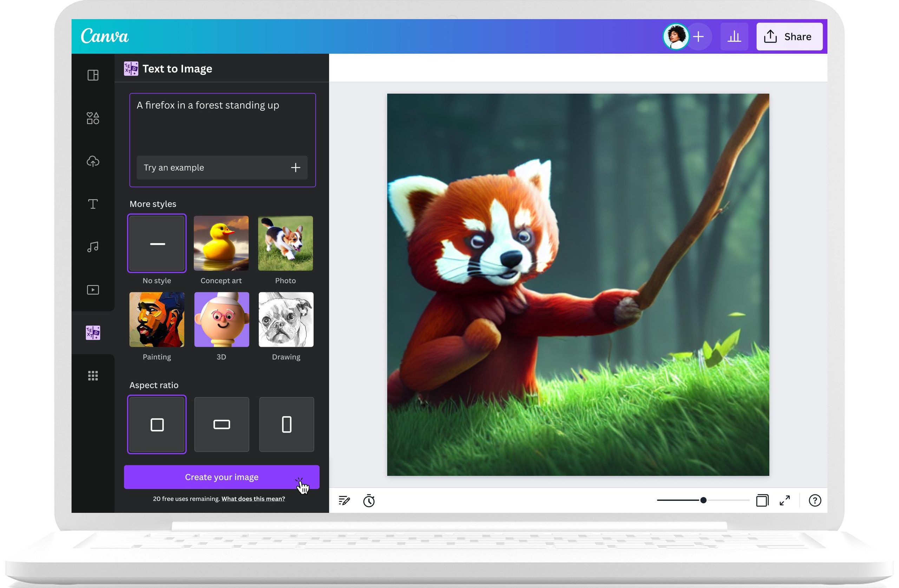Open the Notes icon in the bottom bar
The height and width of the screenshot is (588, 899).
tap(344, 501)
